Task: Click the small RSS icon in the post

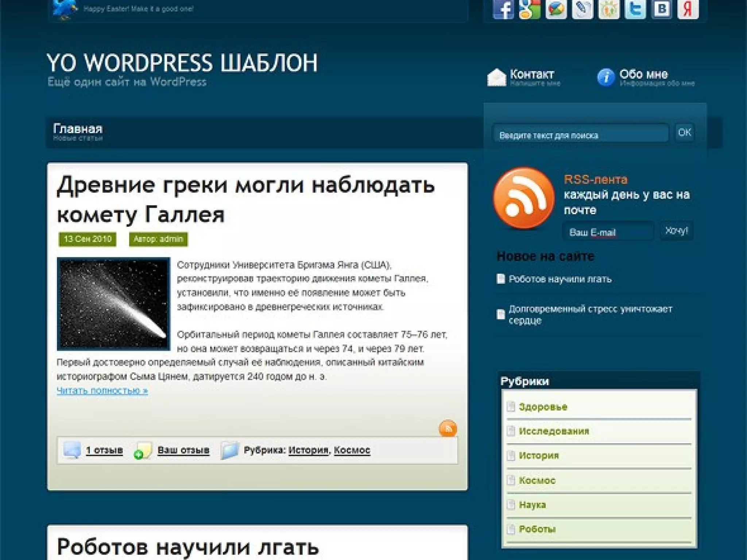Action: click(x=448, y=428)
